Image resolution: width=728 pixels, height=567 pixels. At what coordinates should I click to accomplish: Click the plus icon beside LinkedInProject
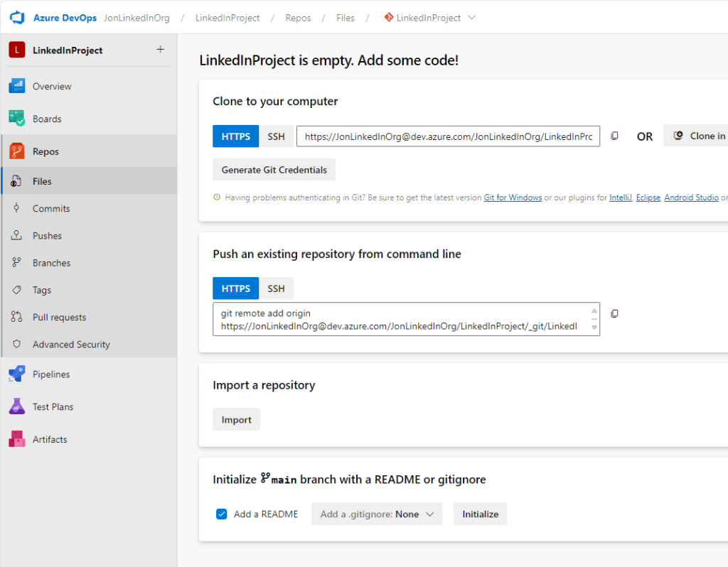[x=160, y=50]
